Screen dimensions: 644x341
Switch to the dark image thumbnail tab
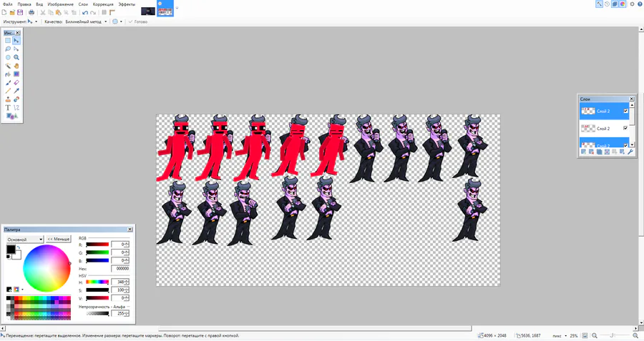(x=148, y=11)
